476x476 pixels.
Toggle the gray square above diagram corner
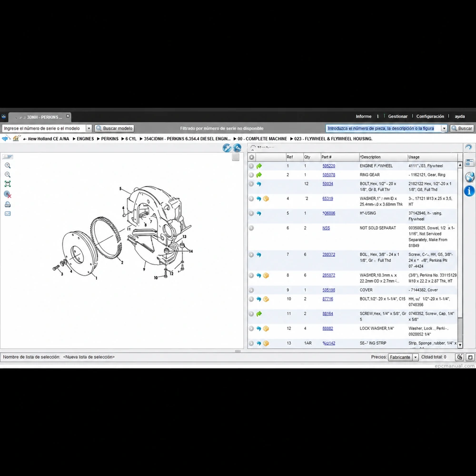click(235, 157)
